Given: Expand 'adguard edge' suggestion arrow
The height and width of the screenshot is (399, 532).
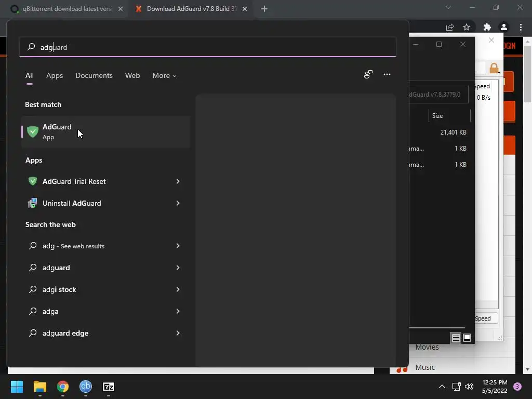Looking at the screenshot, I should (x=178, y=333).
